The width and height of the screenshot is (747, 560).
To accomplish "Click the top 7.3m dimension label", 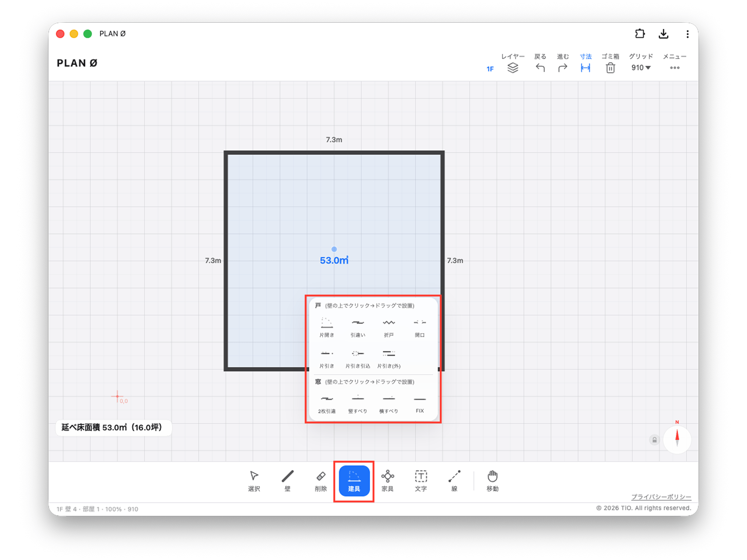I will 334,139.
